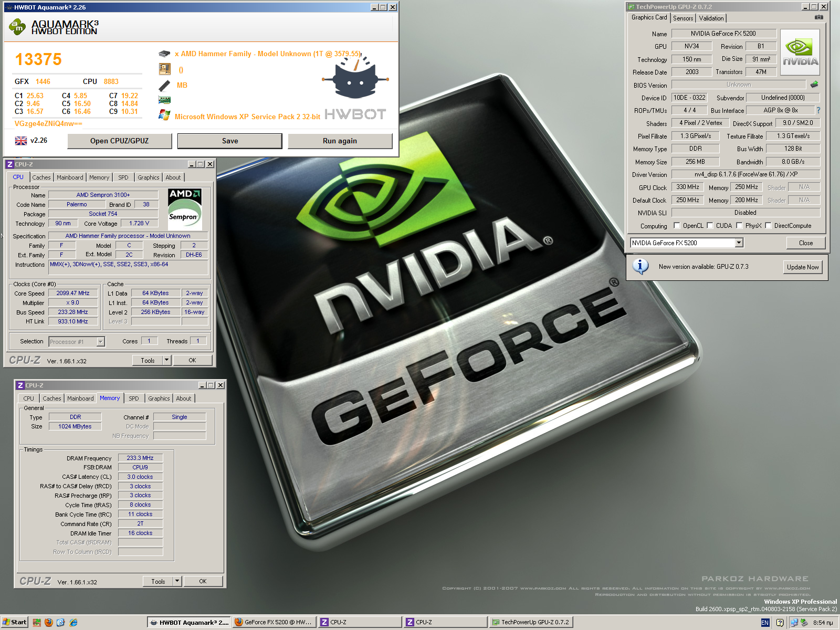
Task: Click the lower CPU-Z window's title bar icon
Action: (x=20, y=385)
